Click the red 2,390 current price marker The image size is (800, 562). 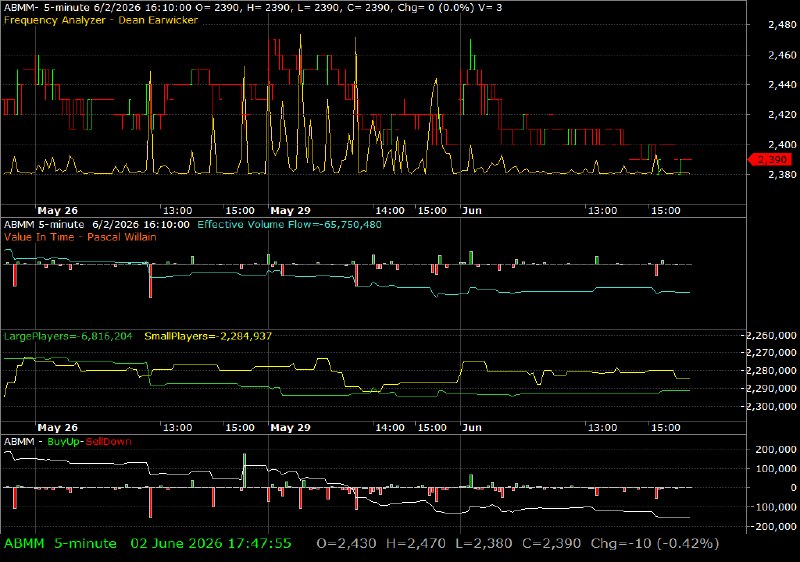click(x=770, y=160)
